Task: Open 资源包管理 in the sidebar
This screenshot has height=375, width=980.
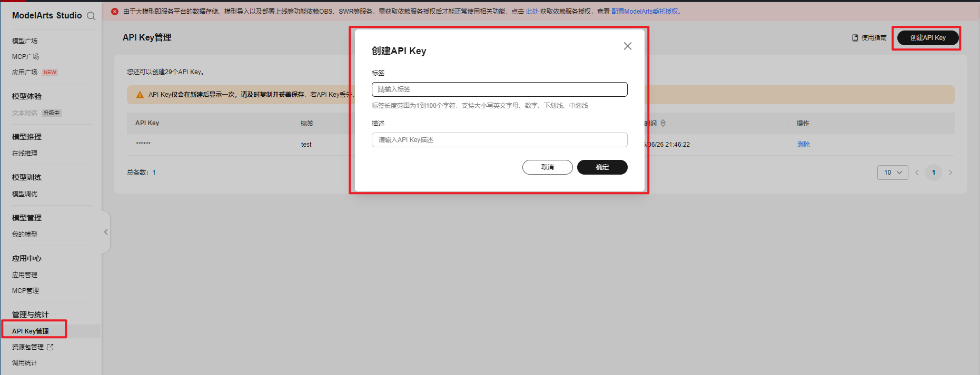Action: point(28,347)
